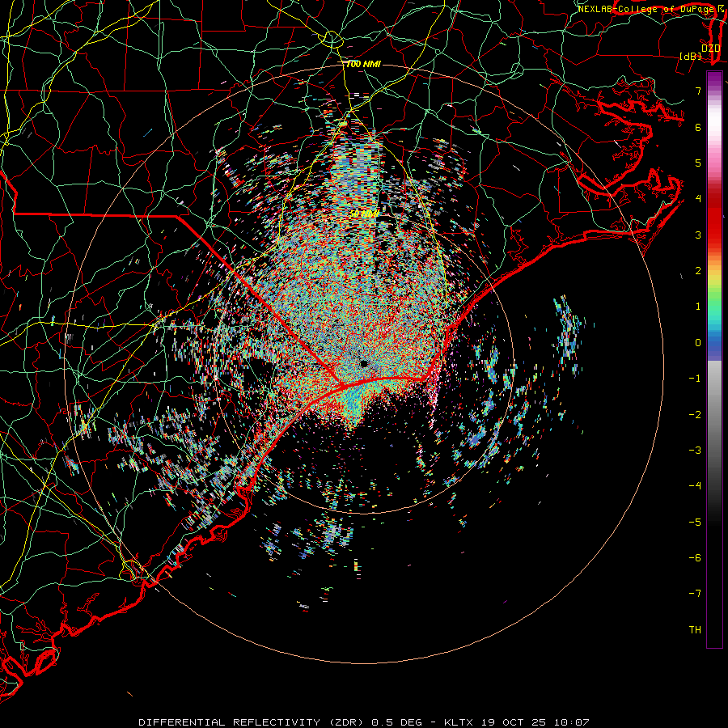728x728 pixels.
Task: Click the 0 dB scale label
Action: tap(698, 343)
